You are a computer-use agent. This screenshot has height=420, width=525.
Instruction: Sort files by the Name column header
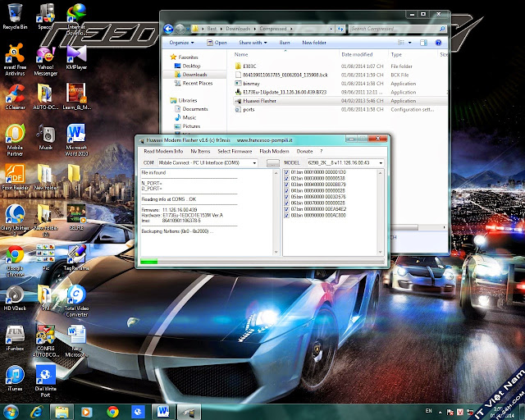point(285,54)
